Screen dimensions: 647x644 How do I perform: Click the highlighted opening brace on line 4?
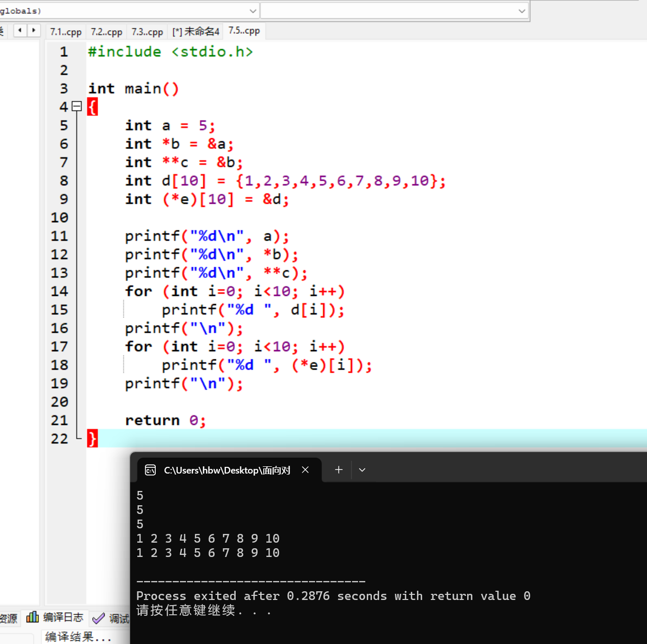[x=92, y=107]
